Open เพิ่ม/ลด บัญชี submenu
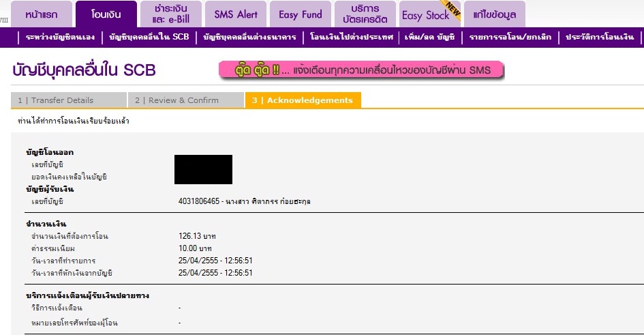This screenshot has width=644, height=335. [x=429, y=37]
